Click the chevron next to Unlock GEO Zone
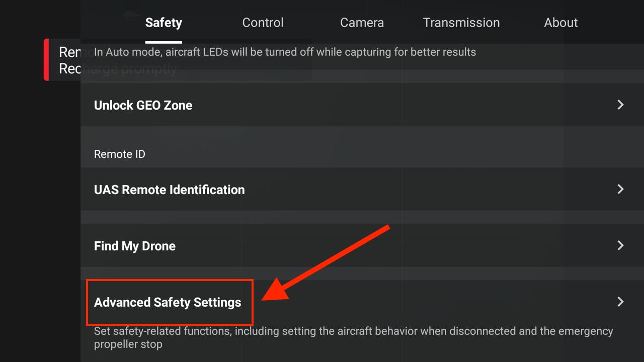Viewport: 644px width, 362px height. tap(620, 105)
